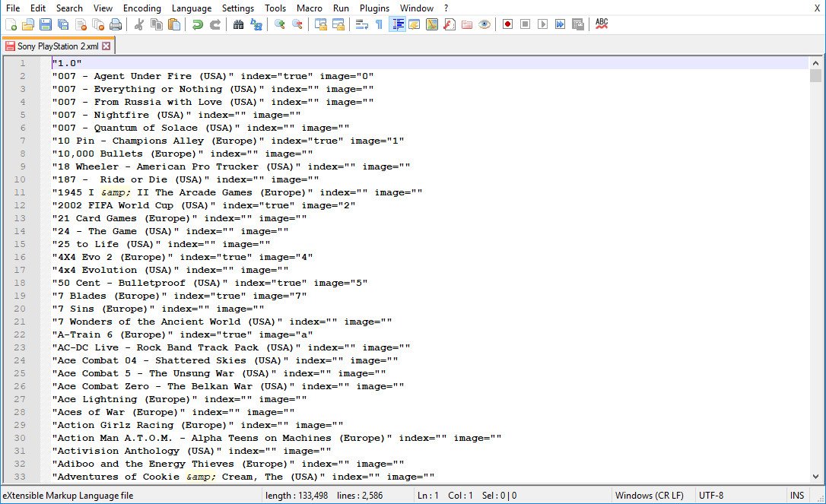Open Find with the binoculars icon
The height and width of the screenshot is (504, 826).
tap(239, 24)
